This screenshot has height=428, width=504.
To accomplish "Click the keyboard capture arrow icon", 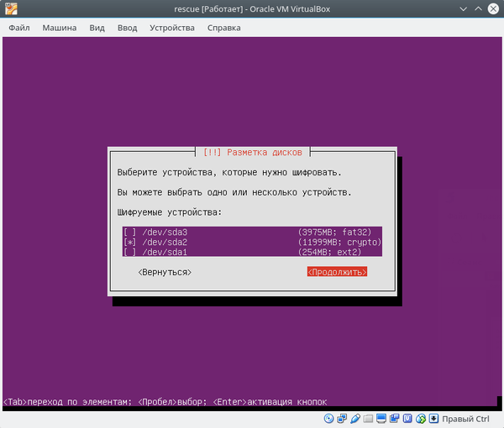I will tap(433, 419).
